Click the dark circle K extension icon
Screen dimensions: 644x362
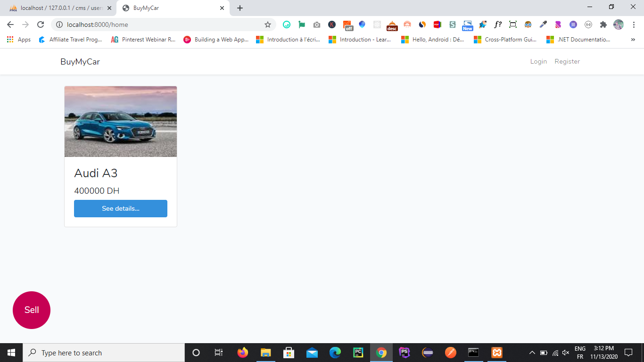[x=332, y=25]
